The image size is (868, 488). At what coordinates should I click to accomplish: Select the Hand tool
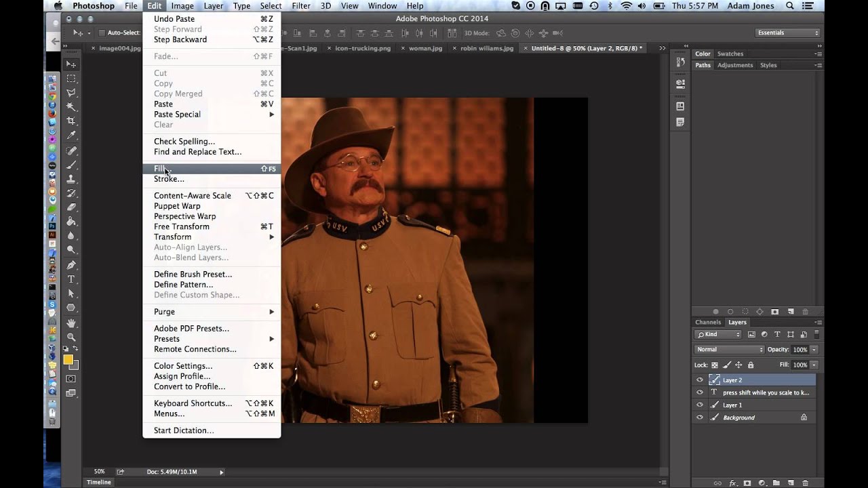pyautogui.click(x=71, y=323)
